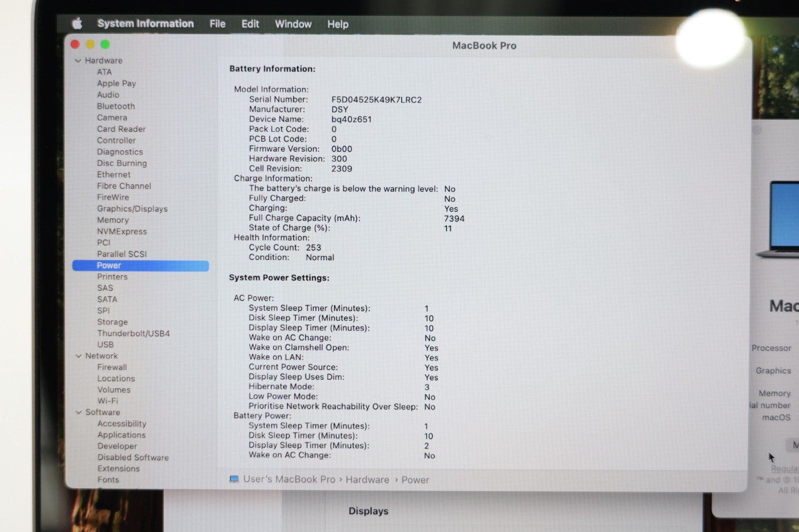The image size is (799, 532).
Task: Collapse the Software section chevron
Action: (x=78, y=412)
